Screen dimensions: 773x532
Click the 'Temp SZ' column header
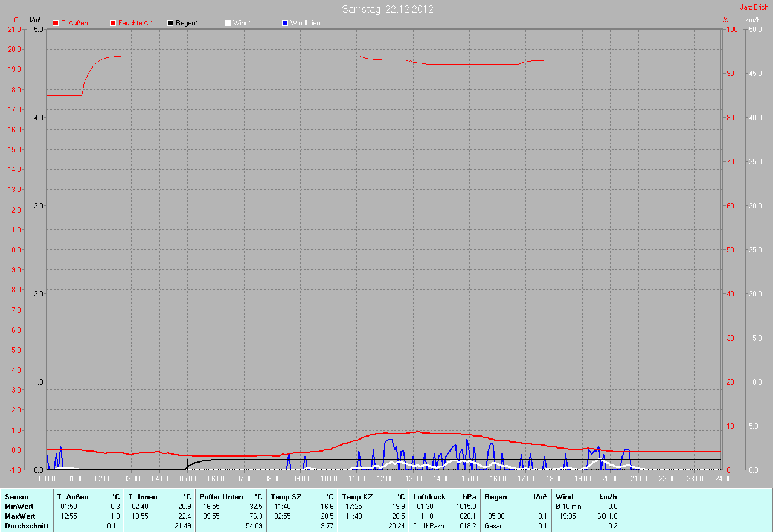286,497
